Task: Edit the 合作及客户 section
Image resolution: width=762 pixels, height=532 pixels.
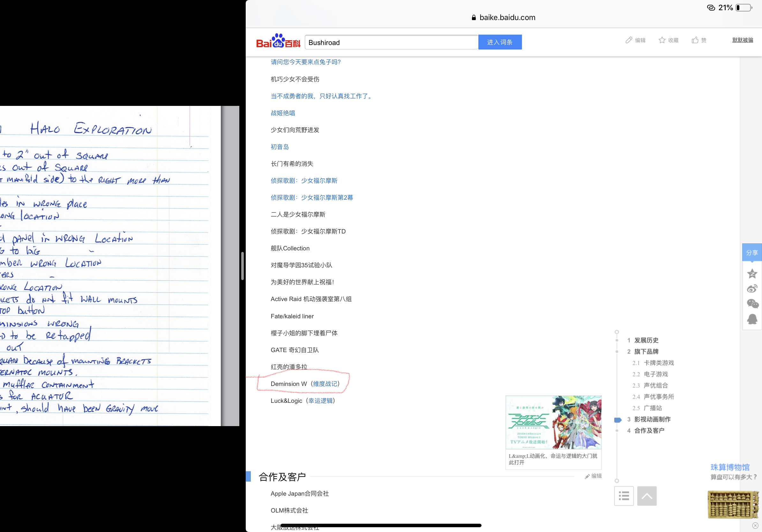Action: point(594,476)
